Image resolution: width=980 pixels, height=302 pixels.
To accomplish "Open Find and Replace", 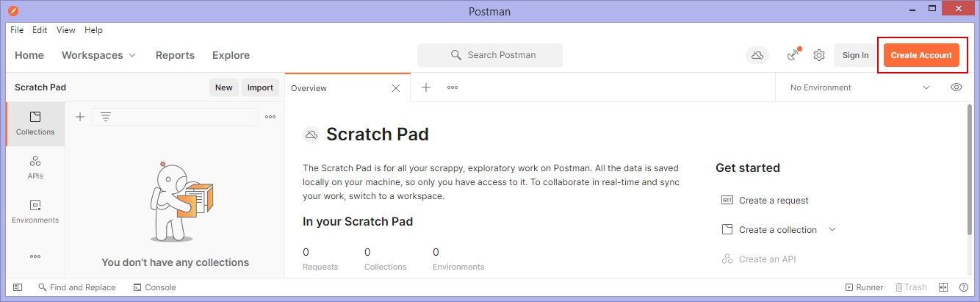I will [76, 287].
